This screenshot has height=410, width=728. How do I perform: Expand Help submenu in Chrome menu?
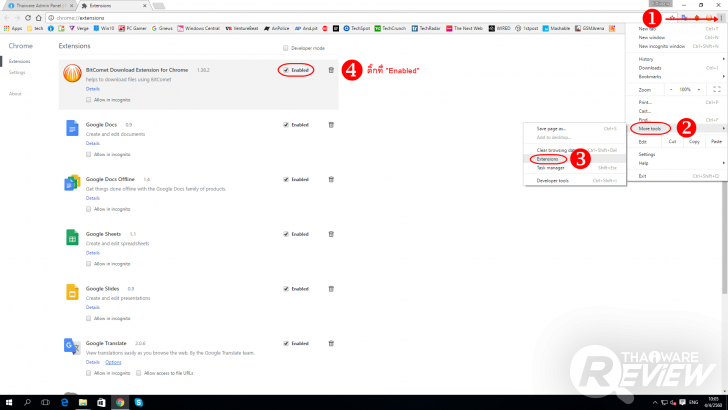pos(676,163)
